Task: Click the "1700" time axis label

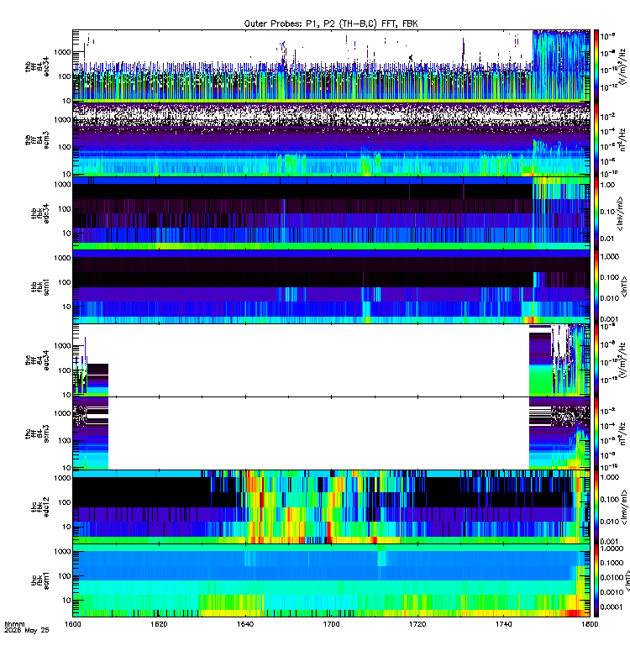Action: 331,624
